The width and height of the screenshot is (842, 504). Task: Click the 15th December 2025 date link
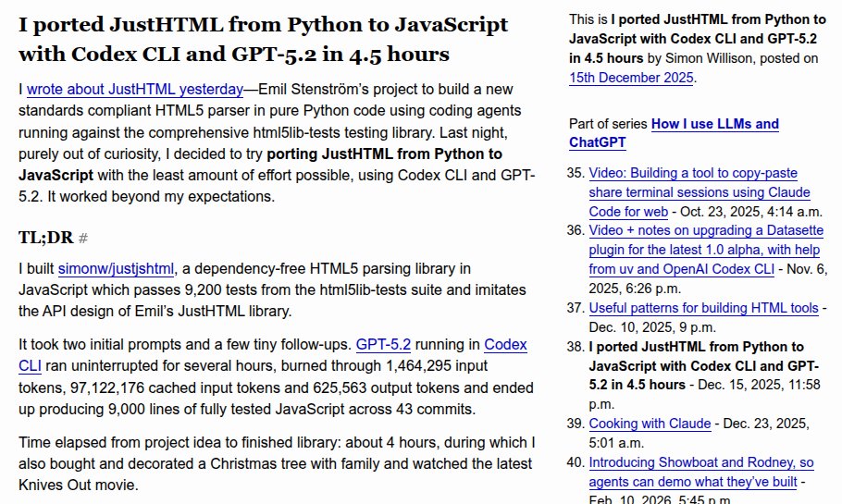[x=631, y=78]
